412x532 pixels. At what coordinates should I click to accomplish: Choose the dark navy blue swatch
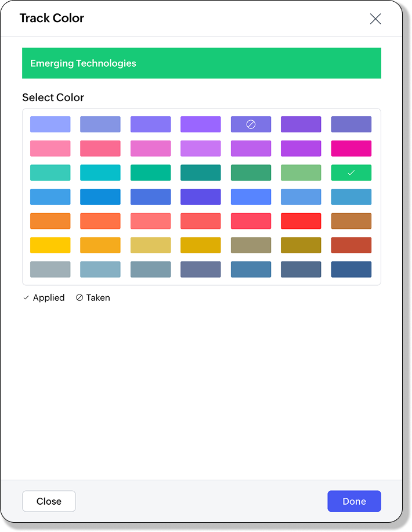tap(351, 269)
